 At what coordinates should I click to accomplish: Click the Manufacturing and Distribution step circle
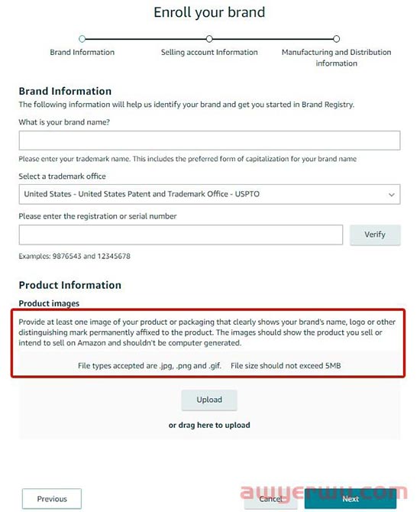336,39
